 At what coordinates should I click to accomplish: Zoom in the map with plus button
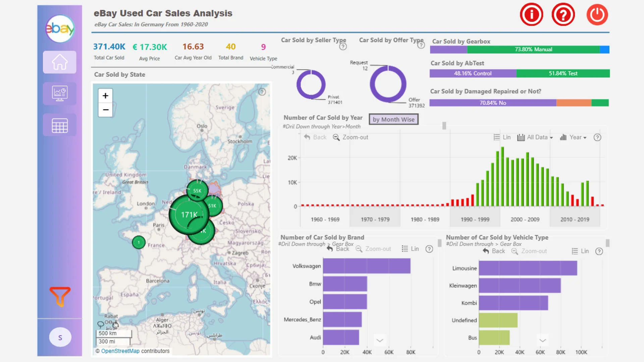click(x=105, y=96)
